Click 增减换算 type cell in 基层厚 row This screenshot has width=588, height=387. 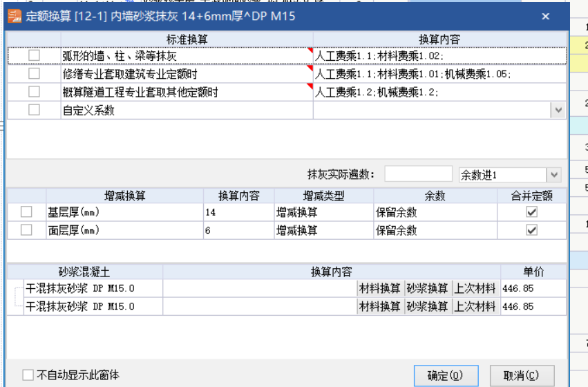[x=323, y=212]
